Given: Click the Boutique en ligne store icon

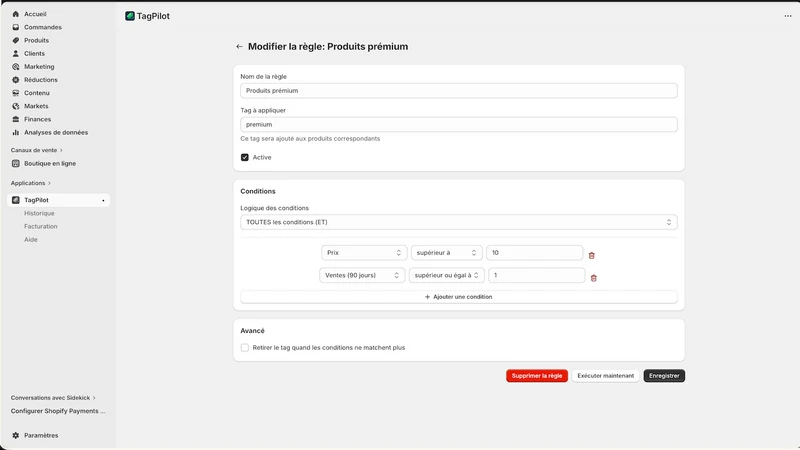Looking at the screenshot, I should 16,163.
